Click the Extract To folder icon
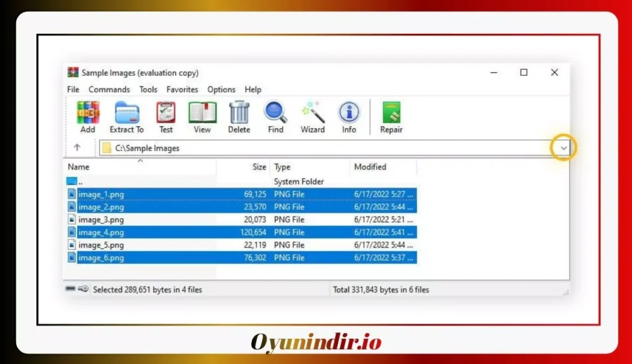The image size is (632, 364). pyautogui.click(x=127, y=112)
